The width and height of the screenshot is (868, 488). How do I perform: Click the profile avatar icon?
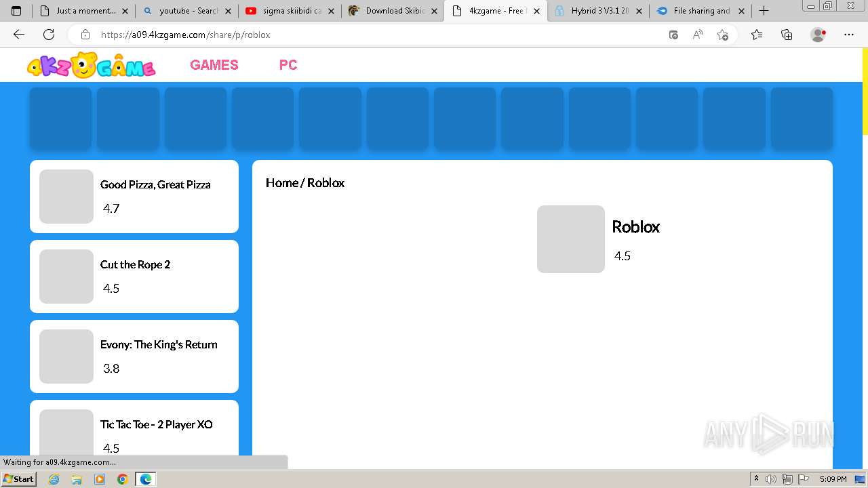[818, 35]
